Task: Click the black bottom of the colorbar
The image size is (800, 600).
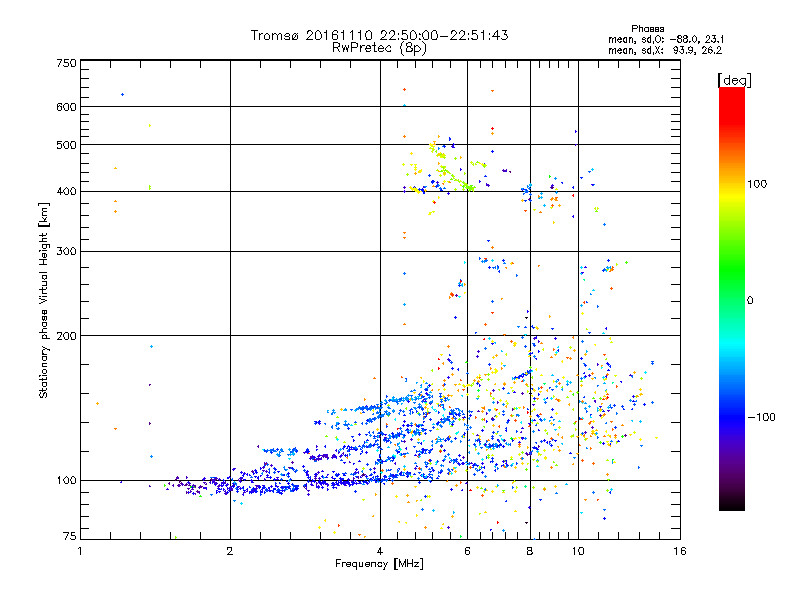Action: (732, 505)
